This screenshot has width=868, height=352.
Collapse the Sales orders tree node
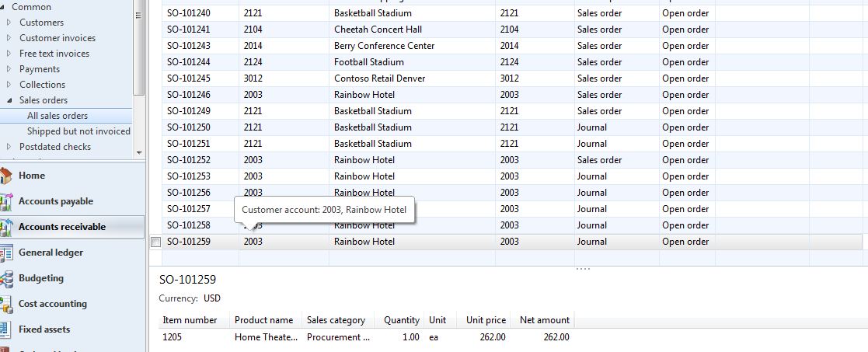pos(9,100)
